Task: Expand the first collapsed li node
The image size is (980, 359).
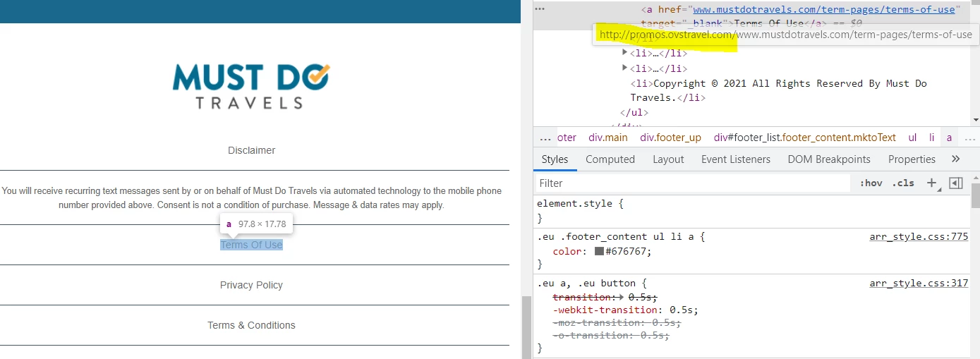Action: (624, 53)
